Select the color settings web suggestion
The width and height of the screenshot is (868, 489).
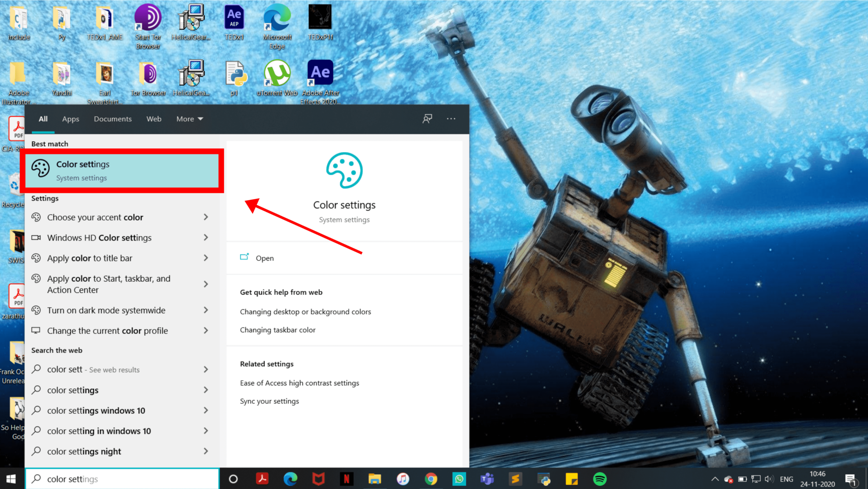[x=122, y=390]
